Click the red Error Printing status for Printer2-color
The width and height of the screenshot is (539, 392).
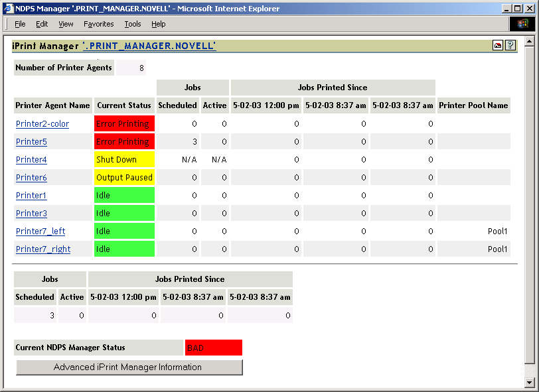124,123
